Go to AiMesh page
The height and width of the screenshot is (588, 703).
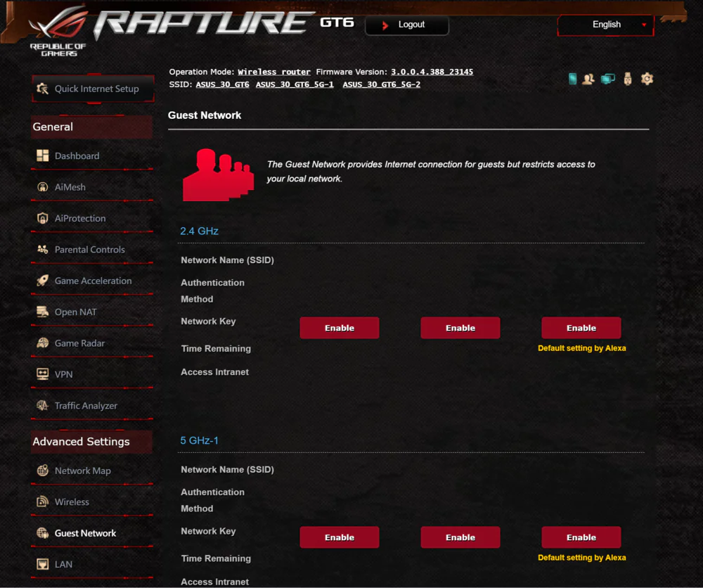coord(92,187)
